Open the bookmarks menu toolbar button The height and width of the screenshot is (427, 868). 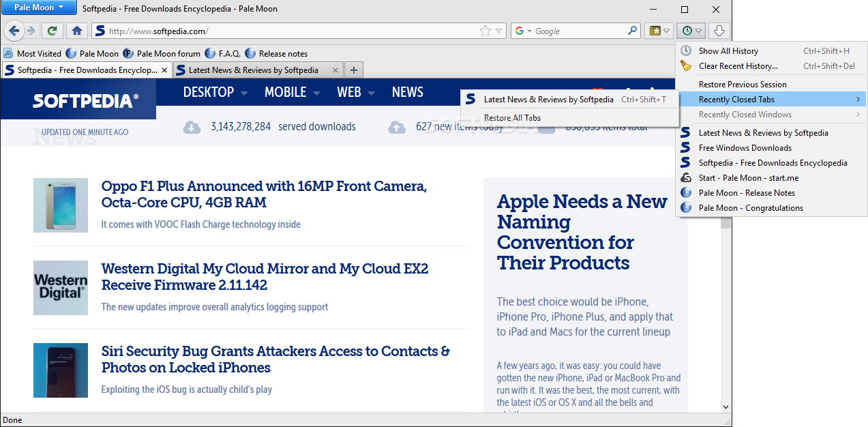[659, 31]
